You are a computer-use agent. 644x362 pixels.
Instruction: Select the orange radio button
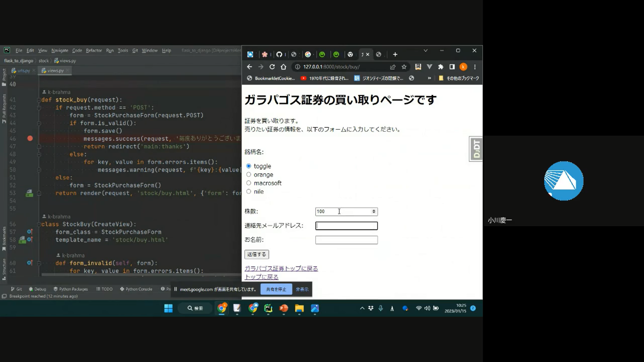(249, 175)
